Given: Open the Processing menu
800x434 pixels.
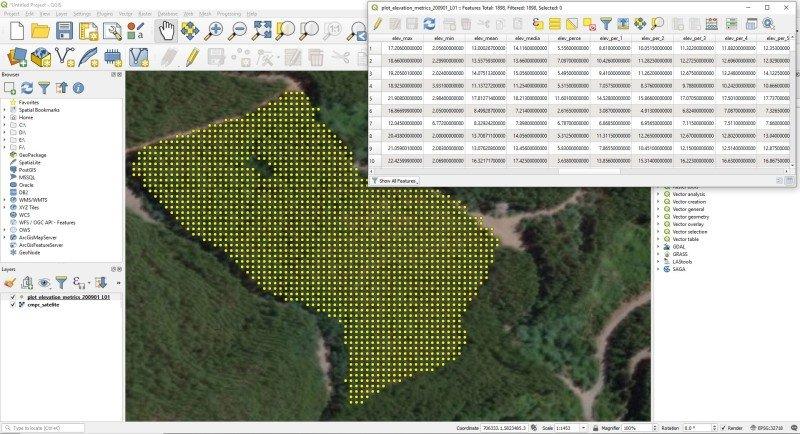Looking at the screenshot, I should click(x=229, y=14).
